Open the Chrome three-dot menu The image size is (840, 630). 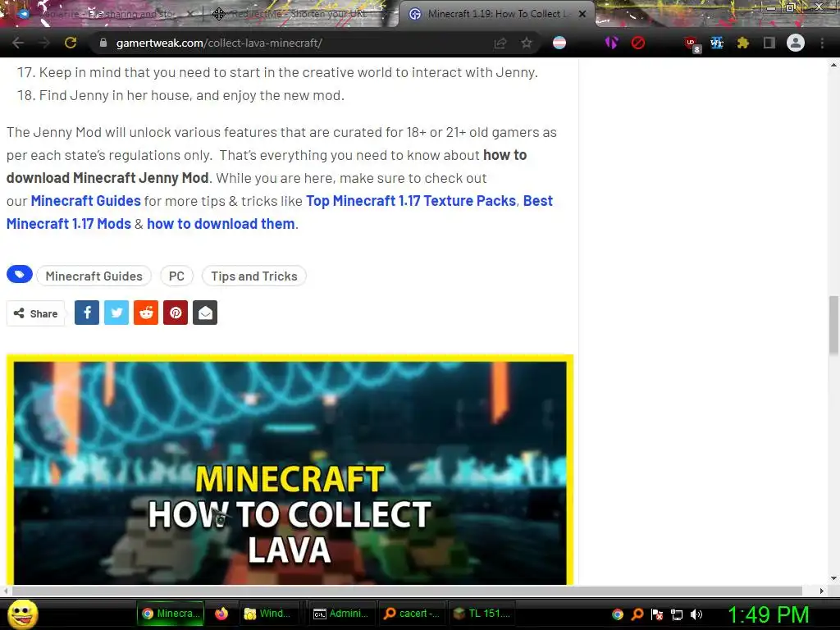(x=822, y=43)
